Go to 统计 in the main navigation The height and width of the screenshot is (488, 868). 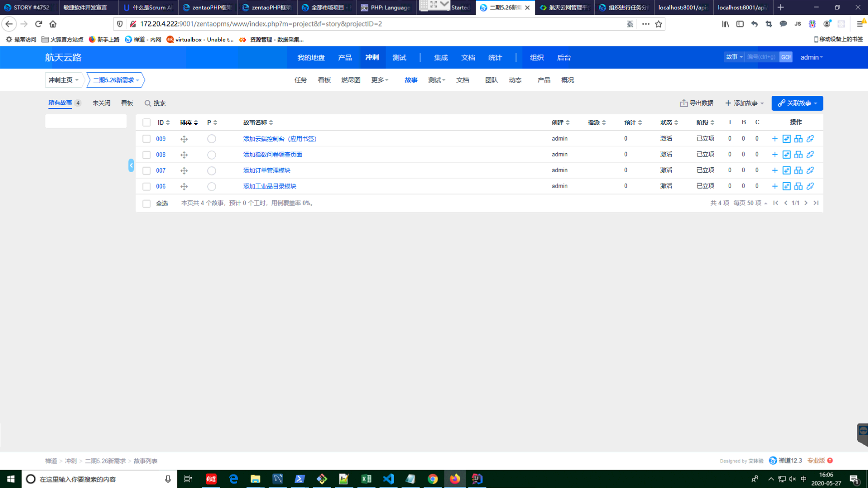[495, 57]
